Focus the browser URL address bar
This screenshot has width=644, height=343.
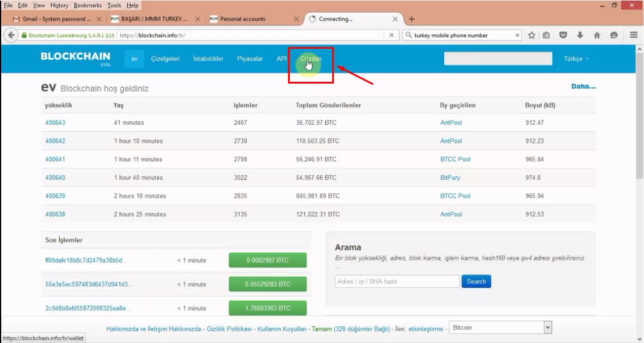[x=250, y=35]
